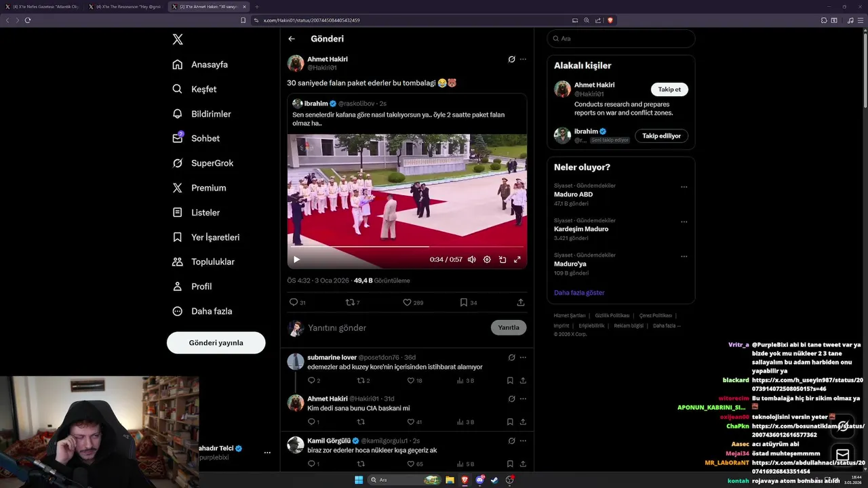Click the Yanıtını gönder reply field
868x488 pixels.
pyautogui.click(x=397, y=328)
